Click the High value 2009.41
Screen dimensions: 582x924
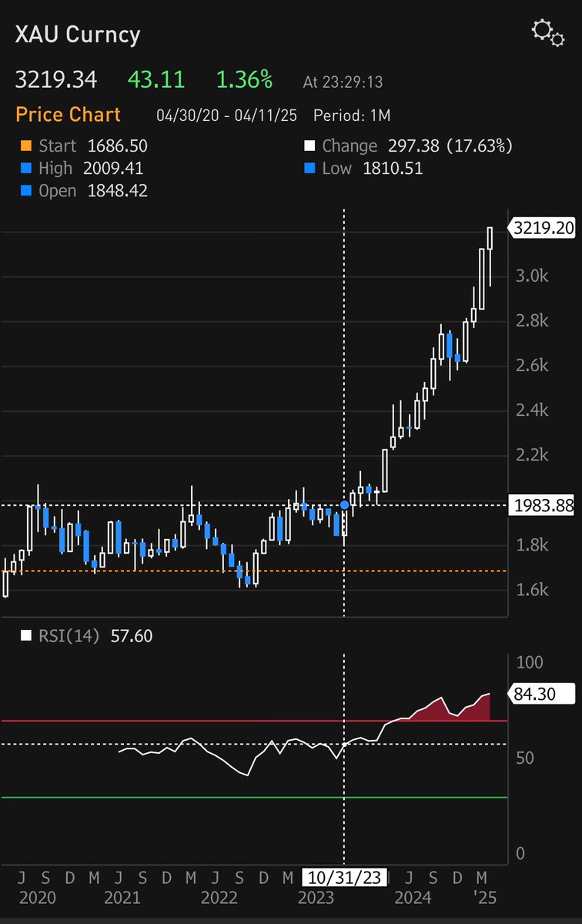point(112,168)
